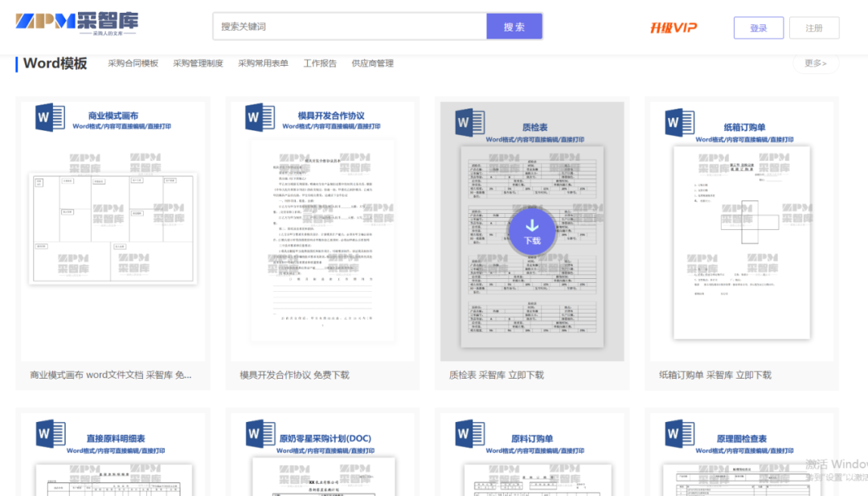
Task: Click the Word icon on 原料订购单 card
Action: (470, 434)
